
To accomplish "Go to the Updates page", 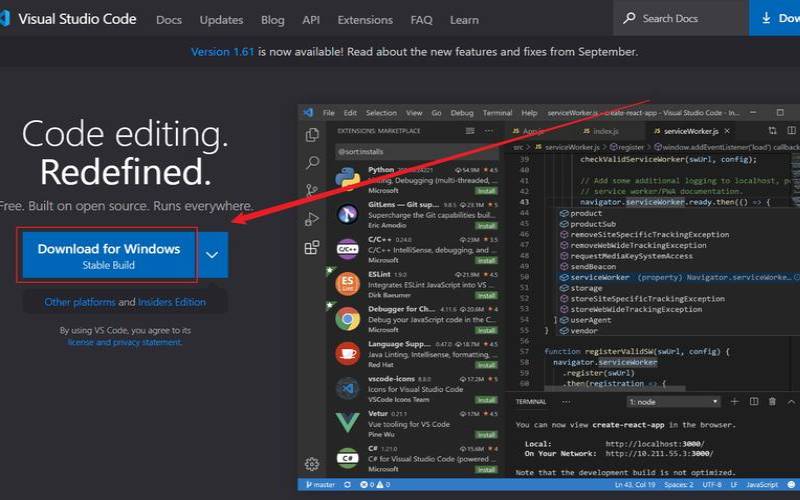I will tap(221, 20).
